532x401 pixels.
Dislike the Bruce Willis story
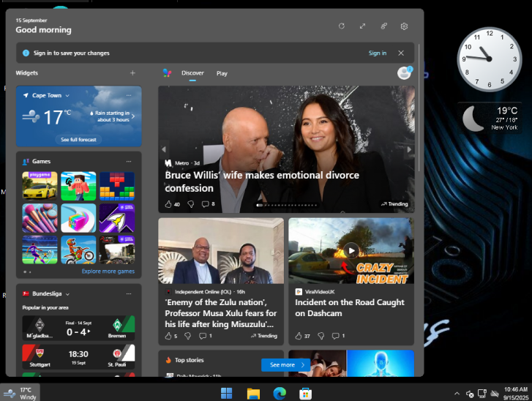(x=191, y=204)
